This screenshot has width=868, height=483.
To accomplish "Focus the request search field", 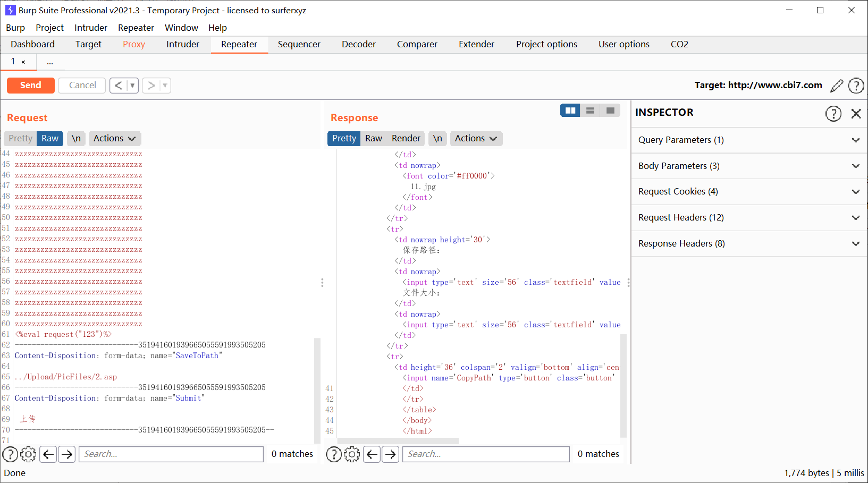I will [x=171, y=454].
